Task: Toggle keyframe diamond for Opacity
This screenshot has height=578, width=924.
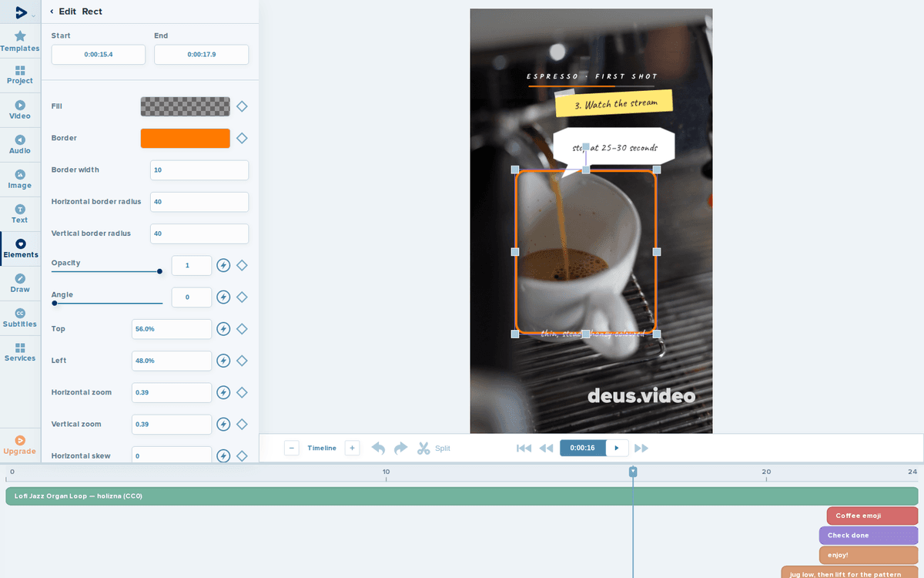Action: (242, 265)
